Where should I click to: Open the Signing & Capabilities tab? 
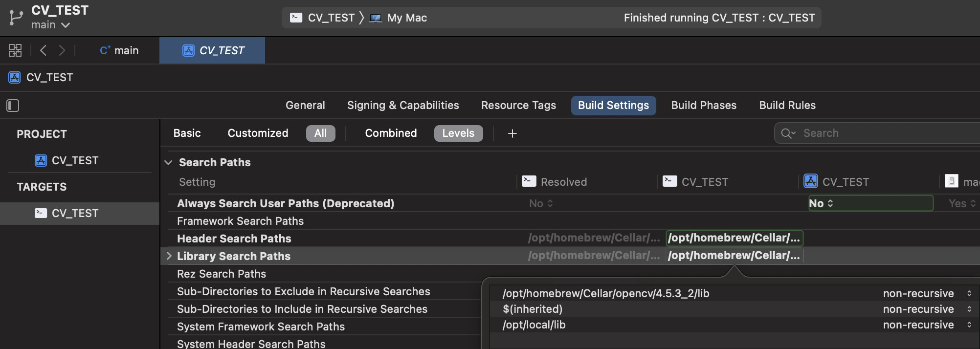pyautogui.click(x=403, y=105)
